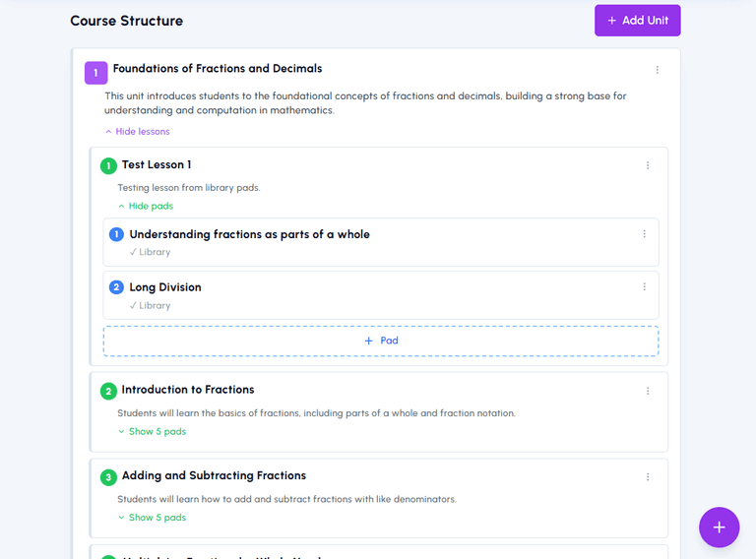
Task: Open options menu for Foundations of Fractions unit
Action: coord(658,70)
